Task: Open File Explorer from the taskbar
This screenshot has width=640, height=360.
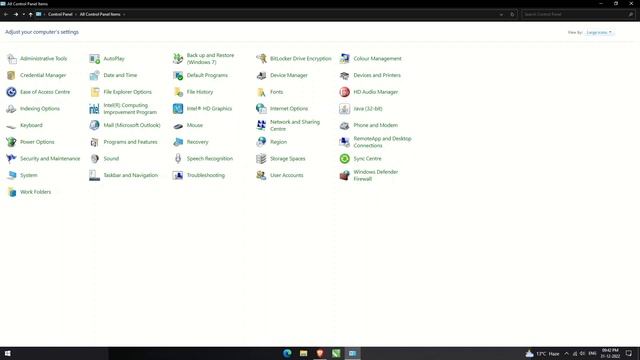Action: 304,353
